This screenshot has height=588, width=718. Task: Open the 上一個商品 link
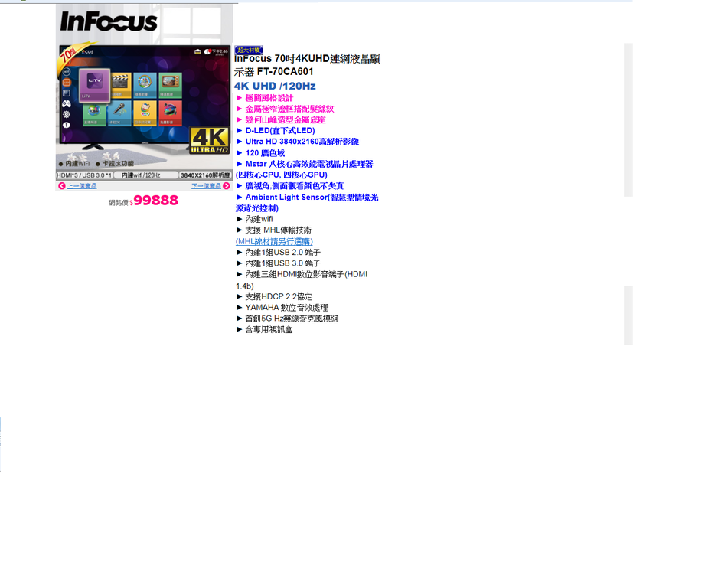pos(82,186)
